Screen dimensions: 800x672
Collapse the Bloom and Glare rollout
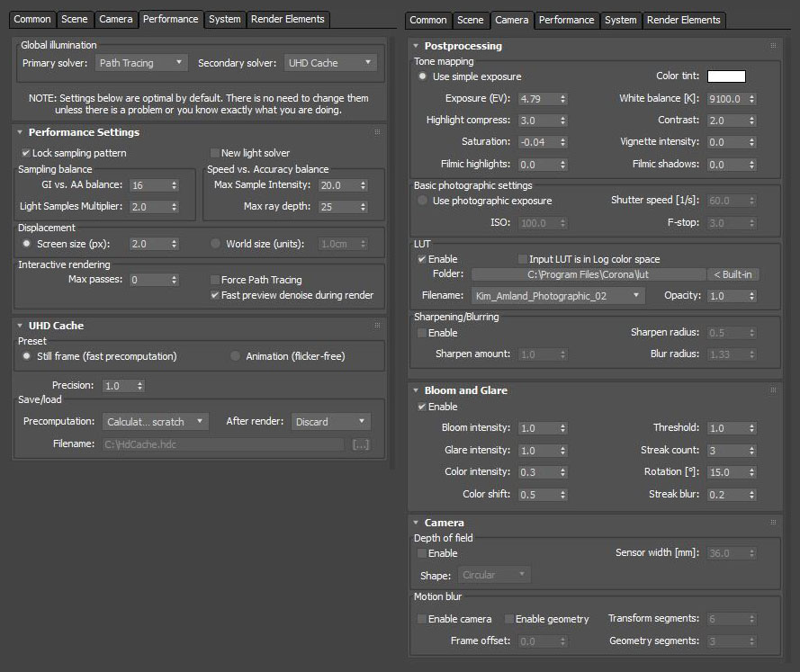416,390
